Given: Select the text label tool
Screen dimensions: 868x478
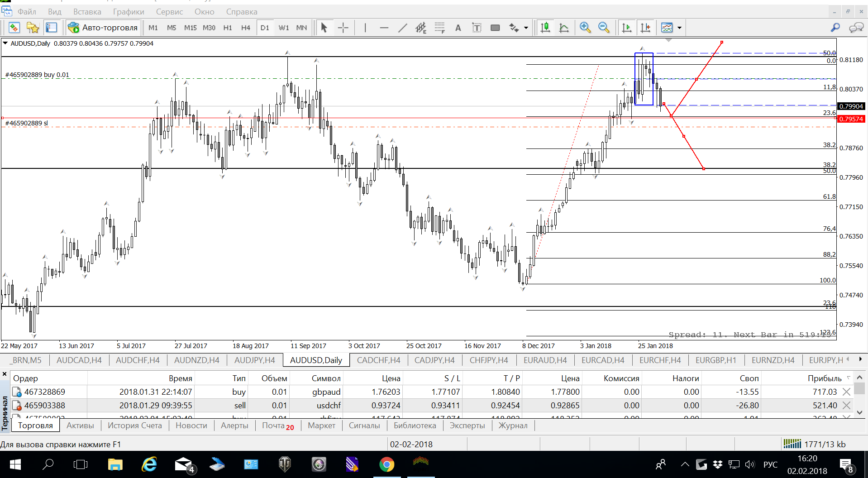Looking at the screenshot, I should click(x=458, y=28).
